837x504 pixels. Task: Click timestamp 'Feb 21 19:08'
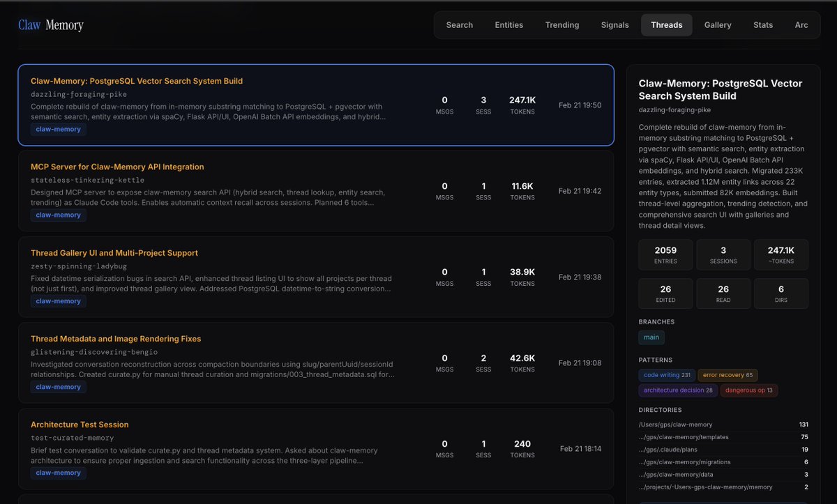(x=580, y=362)
